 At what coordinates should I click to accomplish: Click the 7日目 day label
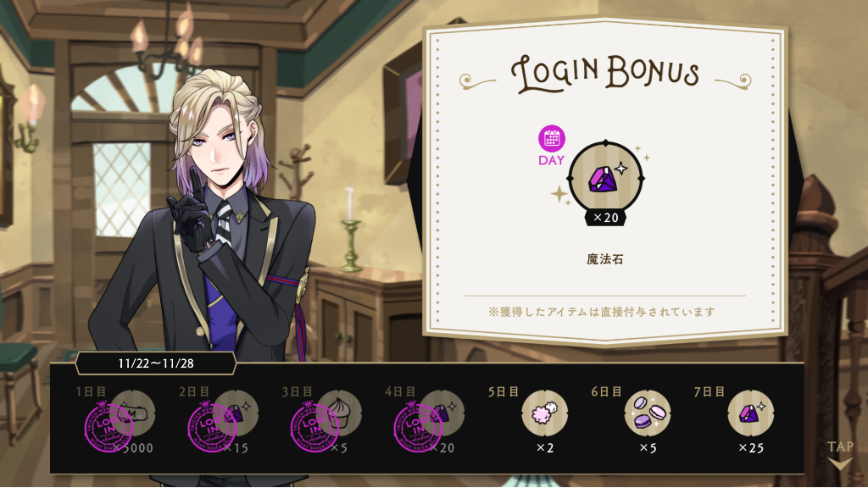click(x=709, y=391)
